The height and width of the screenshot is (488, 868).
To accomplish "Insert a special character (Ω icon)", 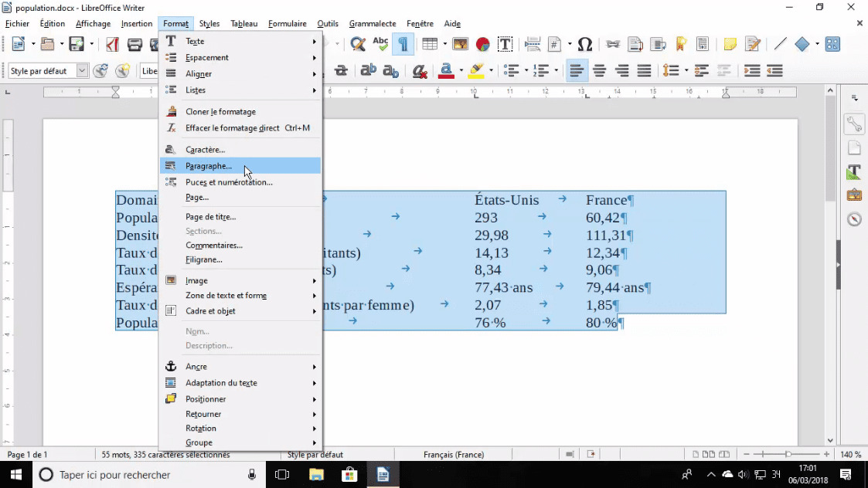I will pyautogui.click(x=585, y=44).
